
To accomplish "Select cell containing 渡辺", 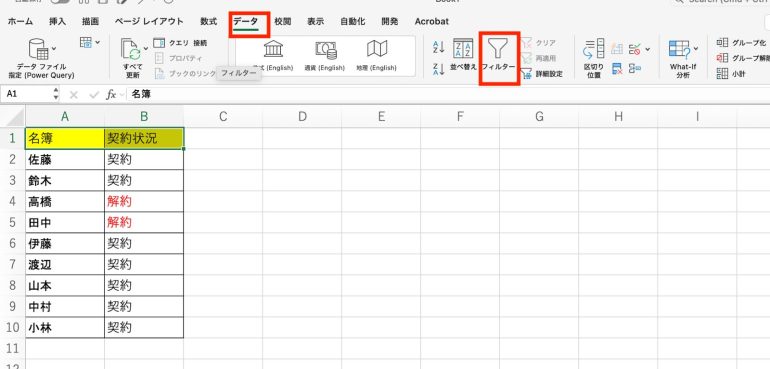I will tap(65, 265).
